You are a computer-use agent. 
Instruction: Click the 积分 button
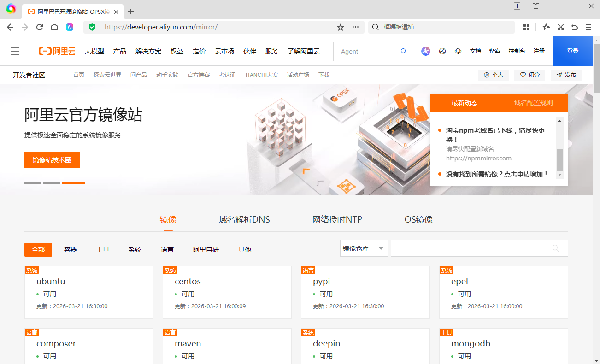[x=530, y=75]
